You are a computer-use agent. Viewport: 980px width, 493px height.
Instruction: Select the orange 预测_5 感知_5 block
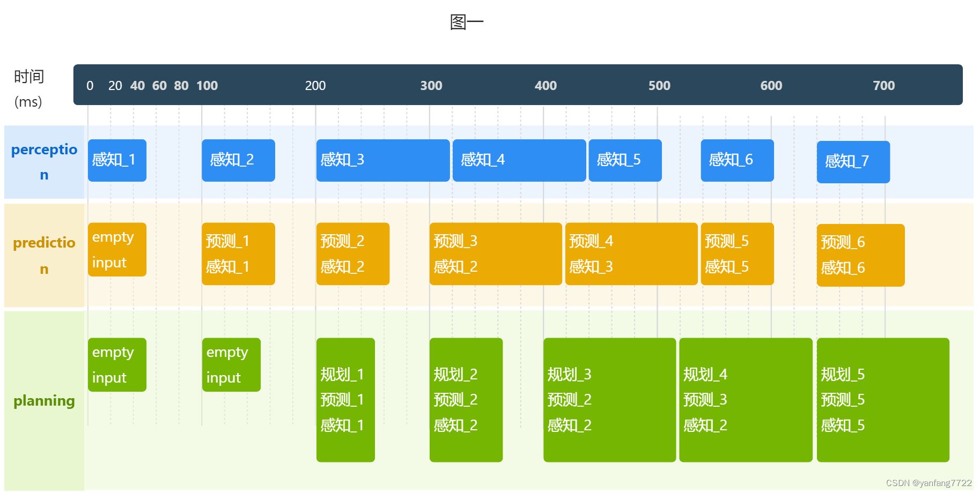737,254
